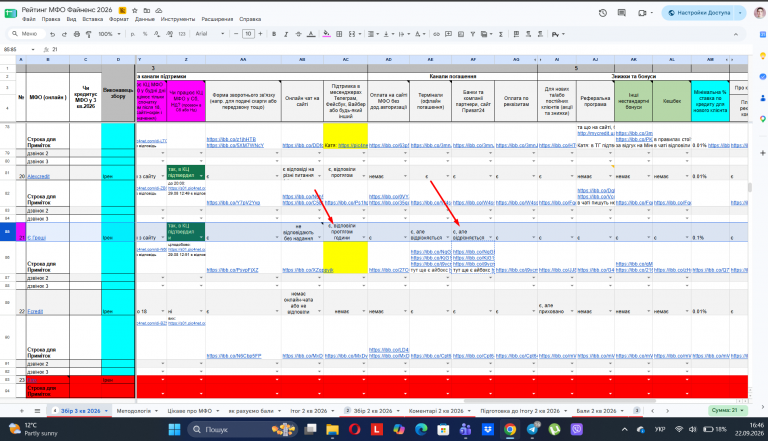Viewport: 768px width, 441px height.
Task: Open Calendar in the side panel
Action: pos(763,35)
